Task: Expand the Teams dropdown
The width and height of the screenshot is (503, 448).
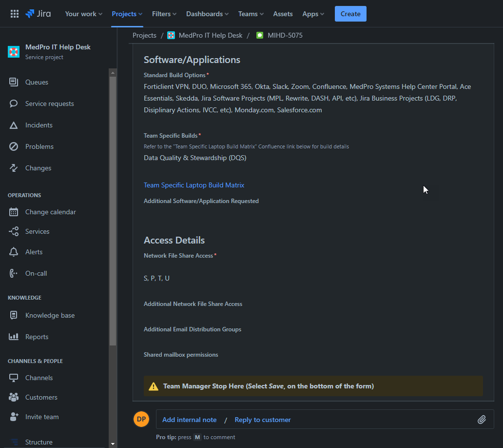Action: 251,14
